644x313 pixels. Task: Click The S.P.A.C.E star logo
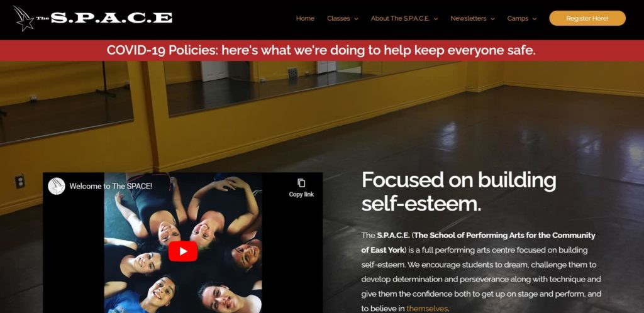(24, 18)
